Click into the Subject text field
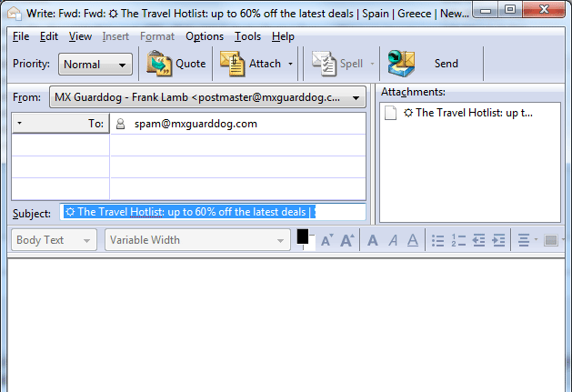 [213, 212]
